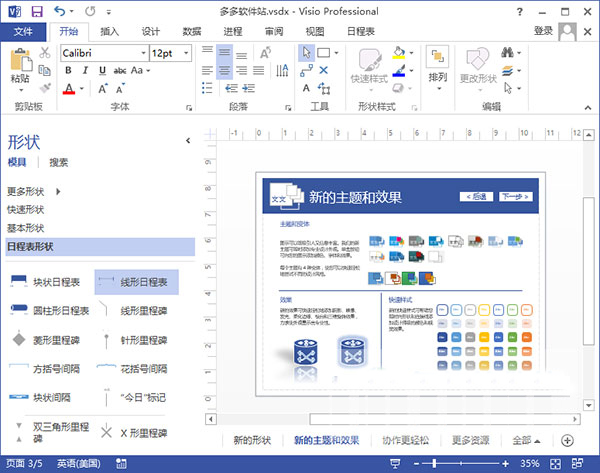600x473 pixels.
Task: Click the Format Painter brush icon
Action: tap(45, 88)
